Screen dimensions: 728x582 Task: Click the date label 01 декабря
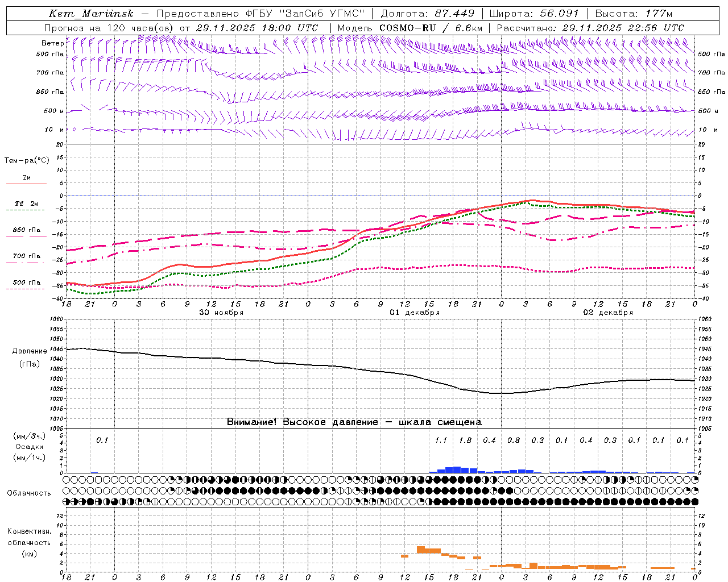tap(415, 313)
